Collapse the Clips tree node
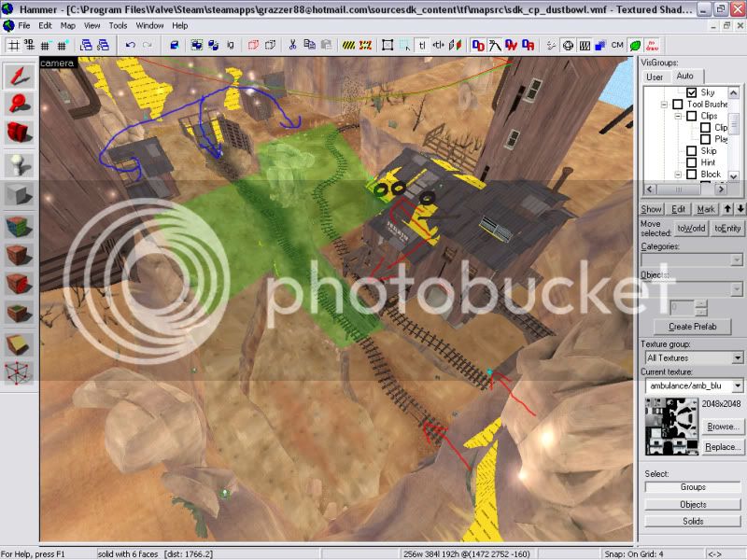The height and width of the screenshot is (560, 747). [678, 116]
